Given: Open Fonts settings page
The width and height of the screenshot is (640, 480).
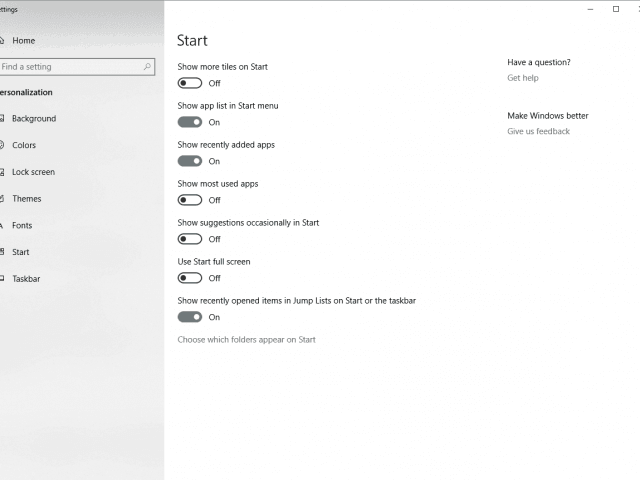Looking at the screenshot, I should point(22,226).
